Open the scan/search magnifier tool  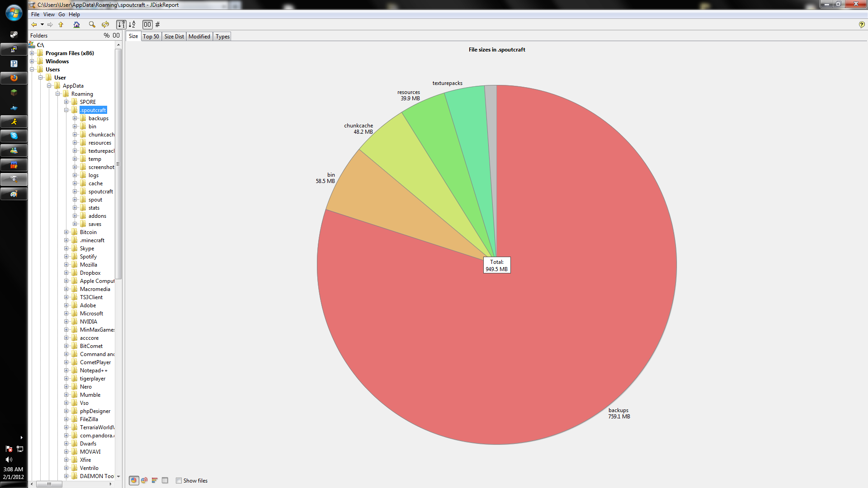tap(92, 24)
